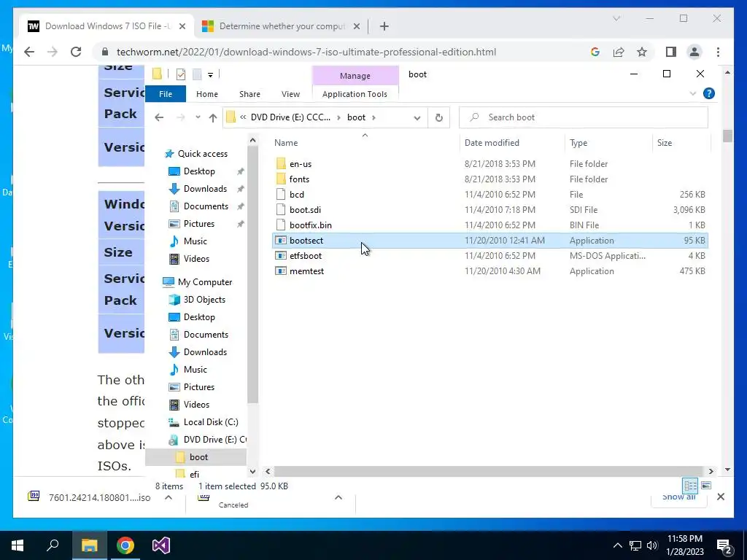The image size is (747, 560).
Task: Open Application Tools ribbon tab
Action: 355,94
